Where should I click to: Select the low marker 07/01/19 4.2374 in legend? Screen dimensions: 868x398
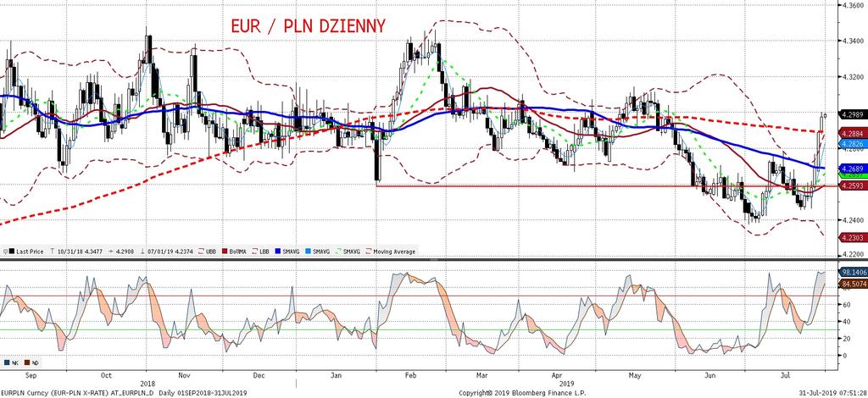167,252
